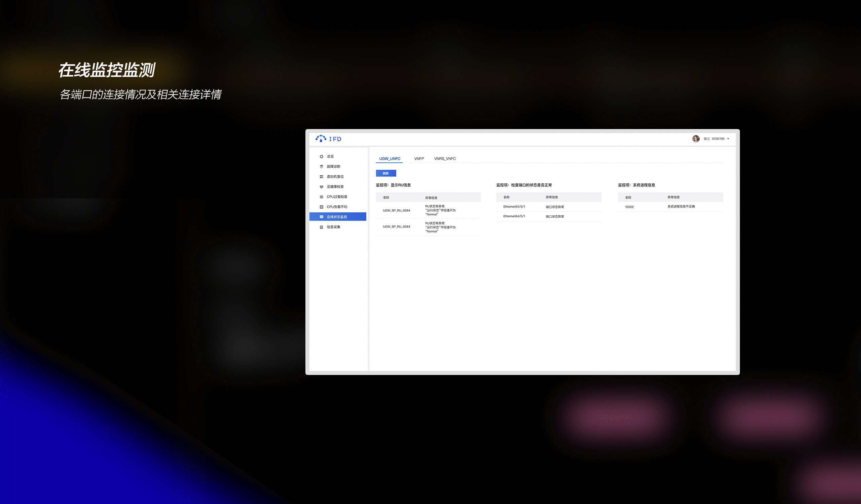The width and height of the screenshot is (861, 504).
Task: Click the 系统进程信息不正确 cell
Action: tap(681, 206)
